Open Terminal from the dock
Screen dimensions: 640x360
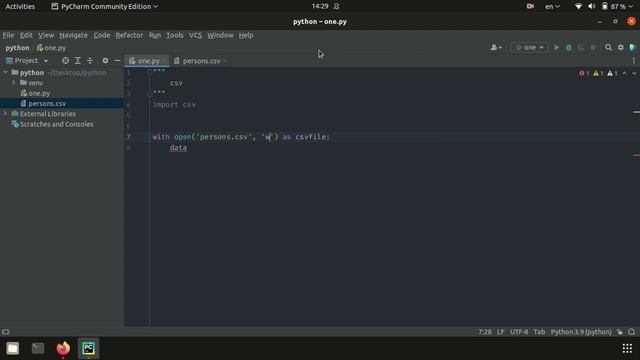pos(38,348)
